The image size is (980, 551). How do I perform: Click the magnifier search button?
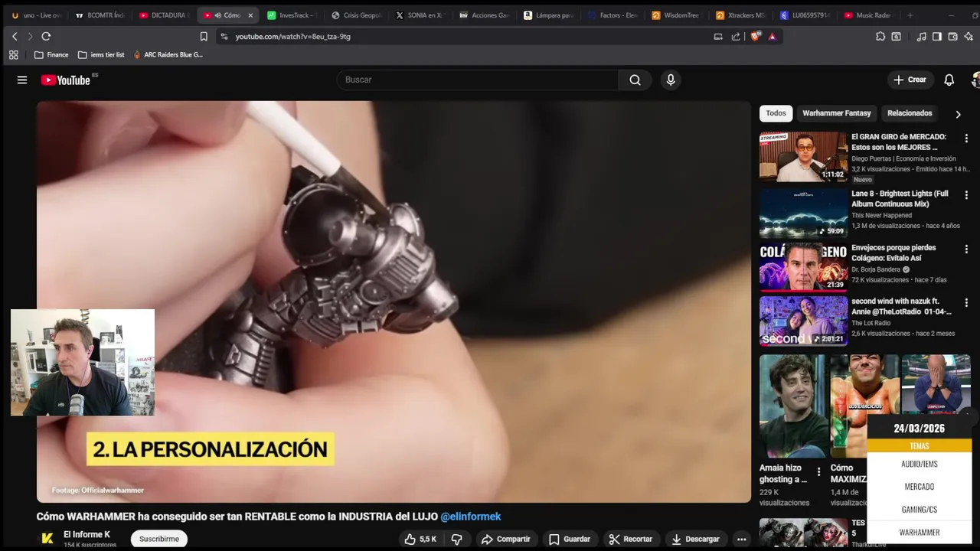click(635, 80)
